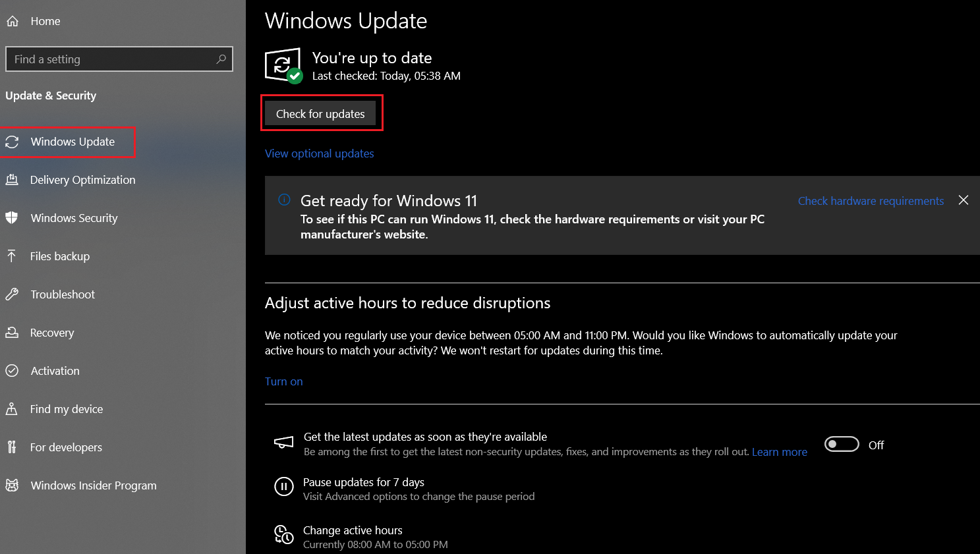This screenshot has width=980, height=554.
Task: Open View optional updates link
Action: (x=319, y=153)
